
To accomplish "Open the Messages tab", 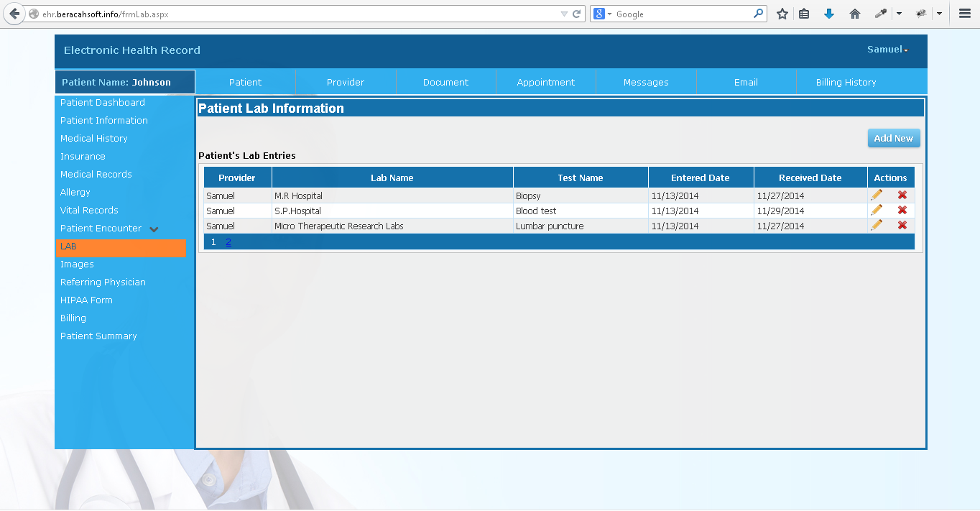I will [646, 82].
